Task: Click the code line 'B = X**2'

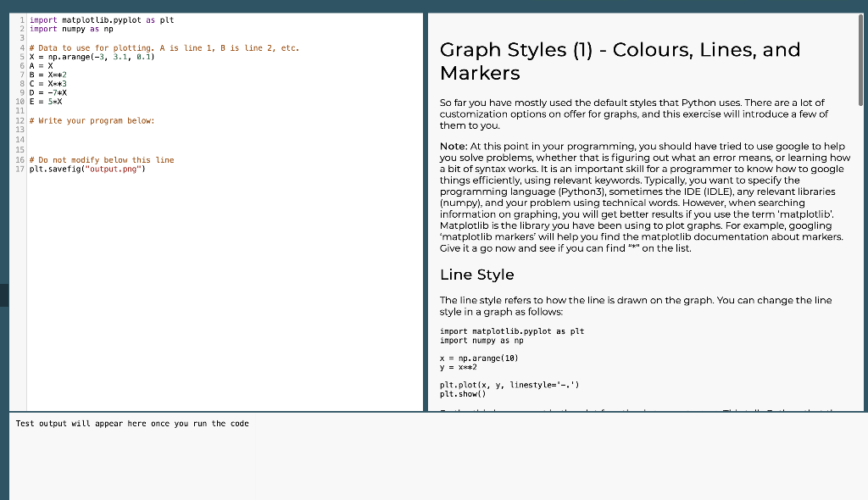Action: tap(48, 75)
